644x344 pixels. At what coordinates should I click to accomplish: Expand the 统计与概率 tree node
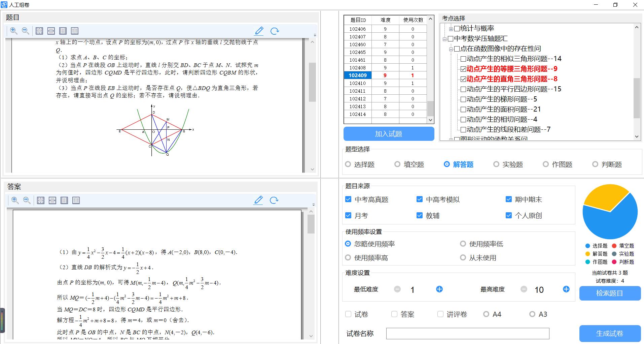[451, 28]
